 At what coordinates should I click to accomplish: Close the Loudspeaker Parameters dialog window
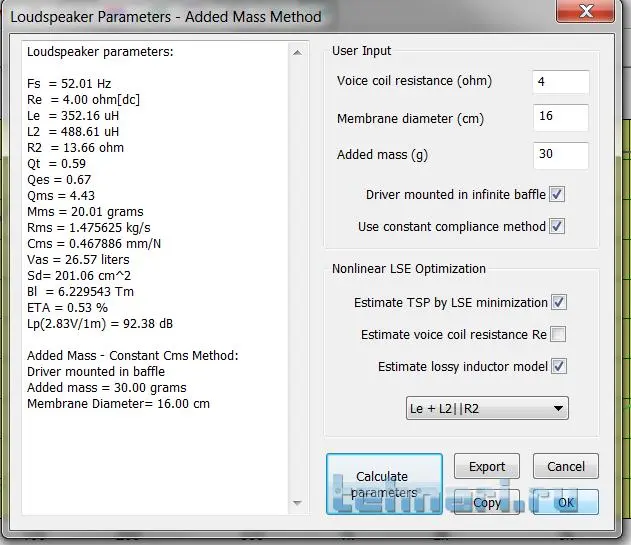click(x=588, y=12)
